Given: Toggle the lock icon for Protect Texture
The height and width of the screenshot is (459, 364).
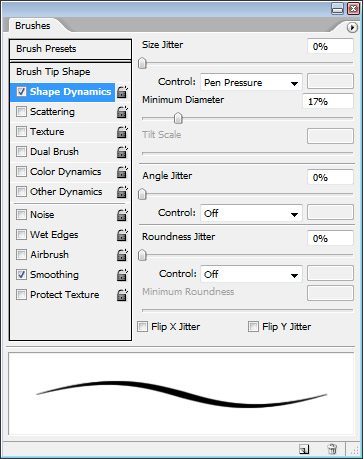Looking at the screenshot, I should (x=122, y=295).
